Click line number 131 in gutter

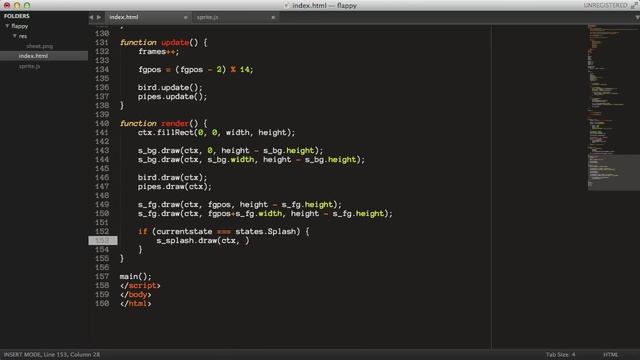point(102,42)
